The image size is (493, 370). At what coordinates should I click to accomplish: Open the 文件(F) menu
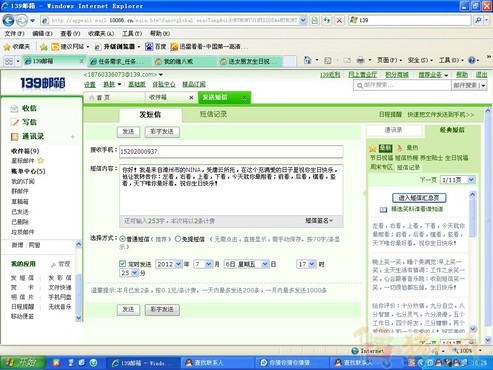15,34
